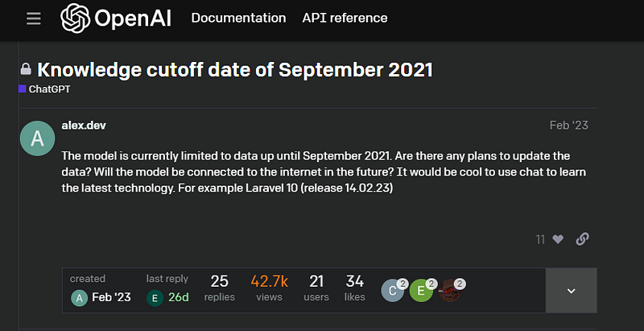This screenshot has height=331, width=644.
Task: Open the hamburger menu icon
Action: [x=33, y=19]
